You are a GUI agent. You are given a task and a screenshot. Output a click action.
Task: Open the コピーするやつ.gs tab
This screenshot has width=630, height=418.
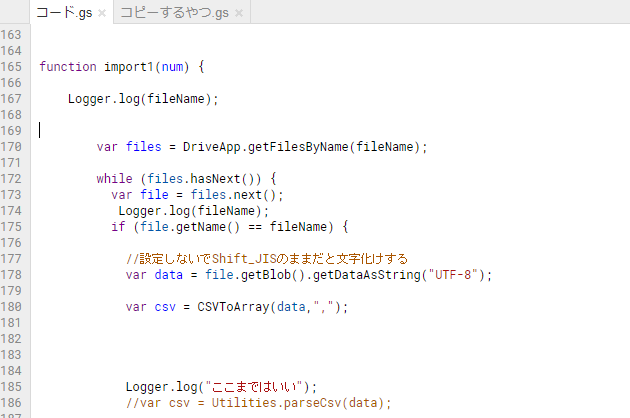point(173,12)
